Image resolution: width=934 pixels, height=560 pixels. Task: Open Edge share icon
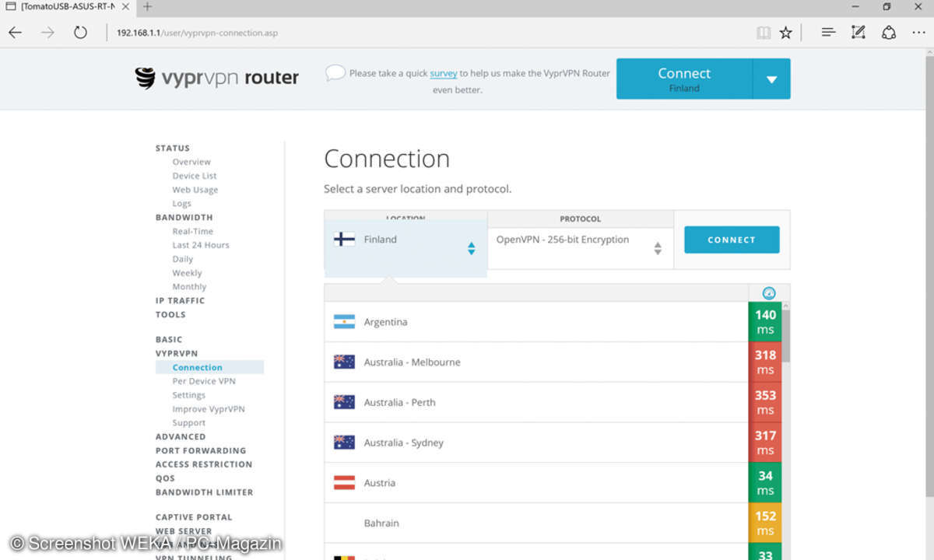(x=889, y=33)
